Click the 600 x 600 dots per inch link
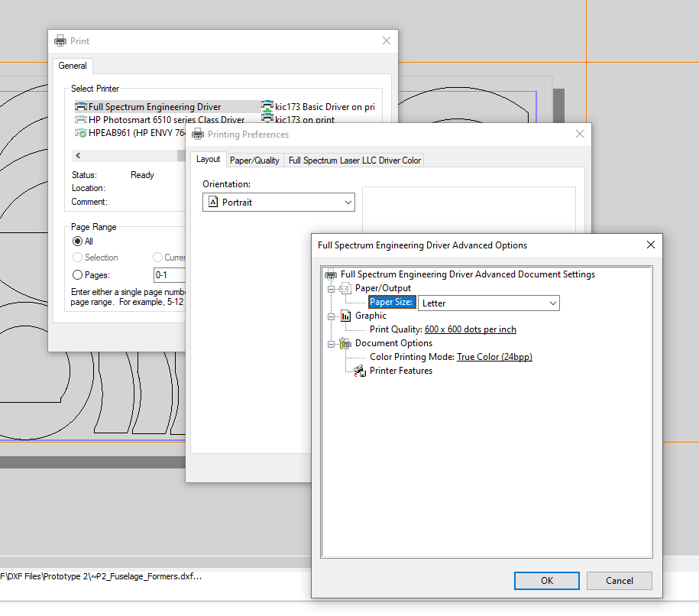Screen dimensions: 699x616 tap(470, 329)
